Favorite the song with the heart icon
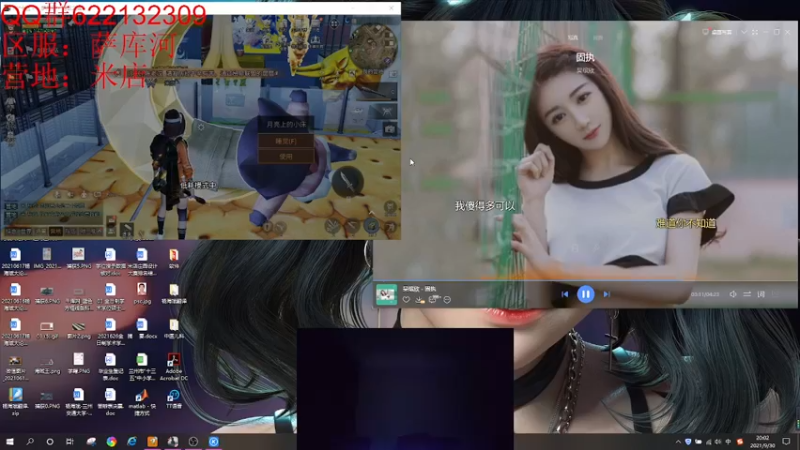 pyautogui.click(x=406, y=300)
